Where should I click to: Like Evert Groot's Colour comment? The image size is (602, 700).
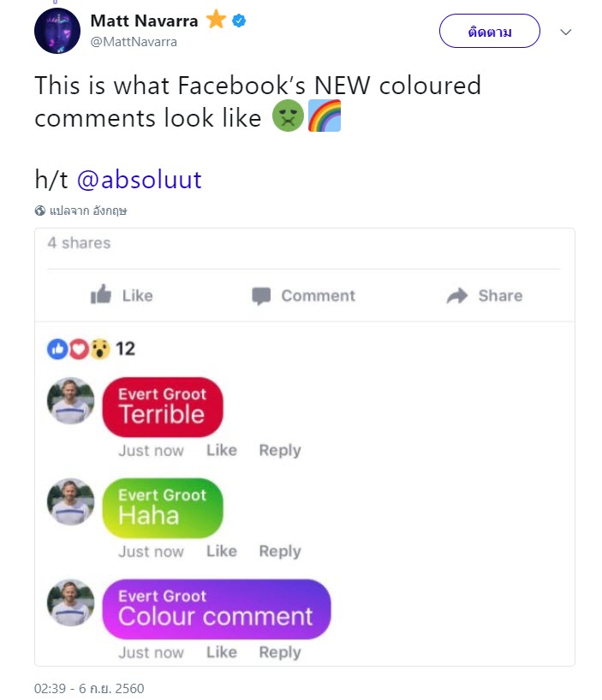pos(221,652)
